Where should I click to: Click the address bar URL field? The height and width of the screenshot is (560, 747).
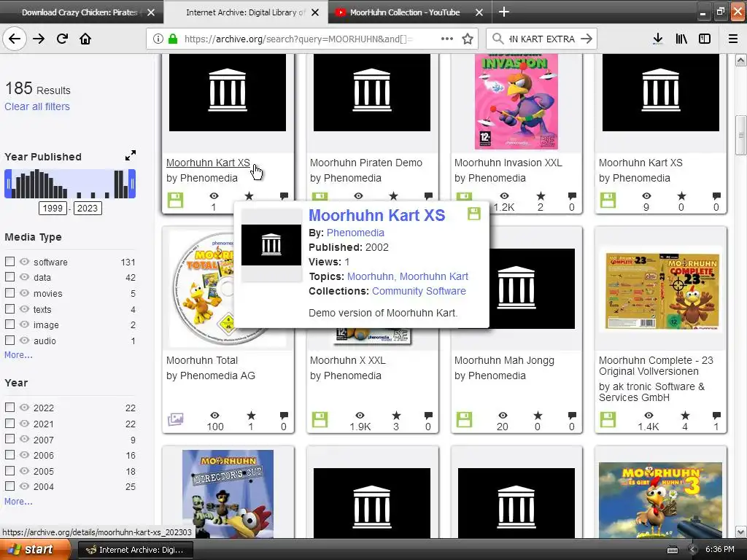pos(298,39)
